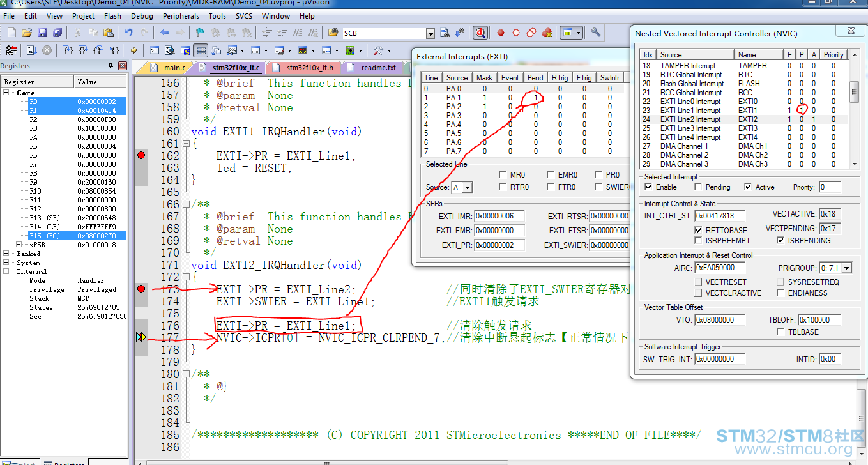Click the Priority input field in NVIC

[x=830, y=187]
